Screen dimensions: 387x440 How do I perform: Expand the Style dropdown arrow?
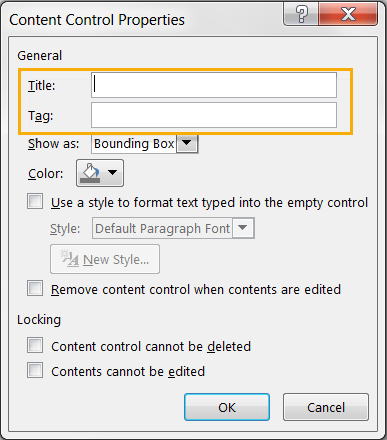click(243, 228)
